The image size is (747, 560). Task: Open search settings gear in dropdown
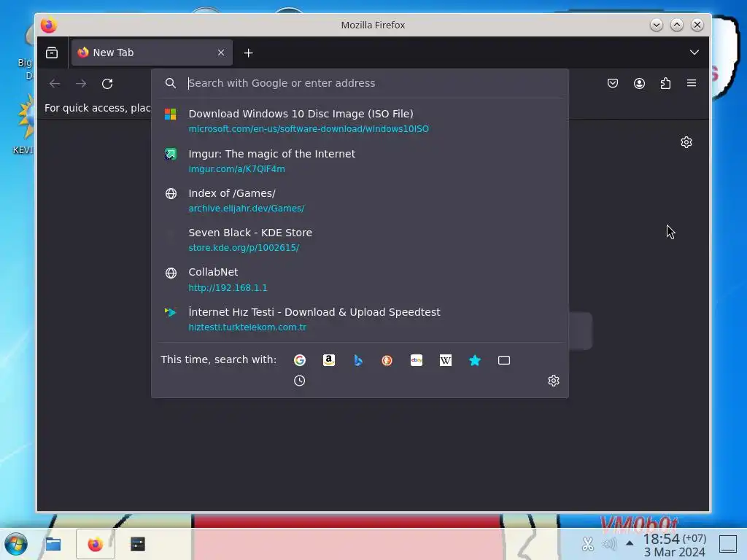pos(553,381)
